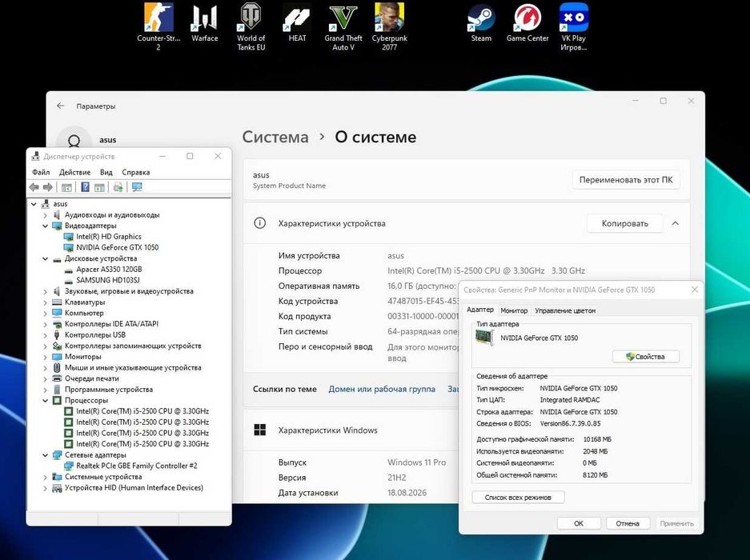The image size is (750, 560).
Task: Switch to Управление цветом tab
Action: 565,310
